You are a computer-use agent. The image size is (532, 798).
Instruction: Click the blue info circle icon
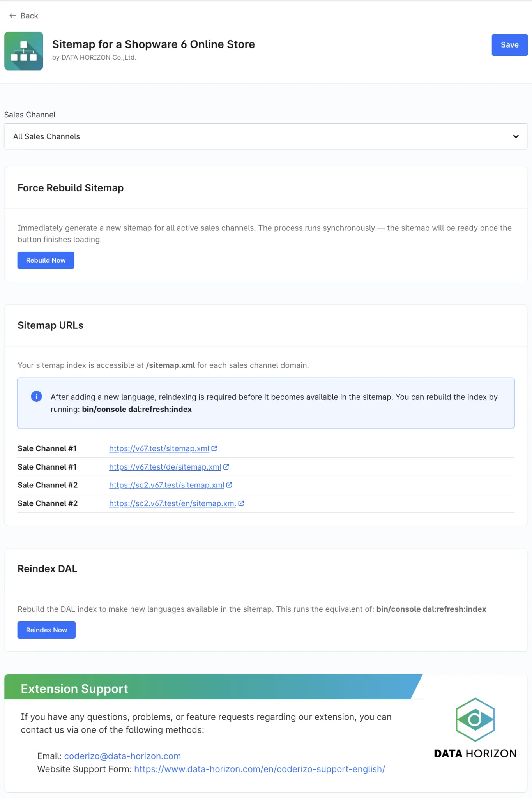(x=36, y=396)
